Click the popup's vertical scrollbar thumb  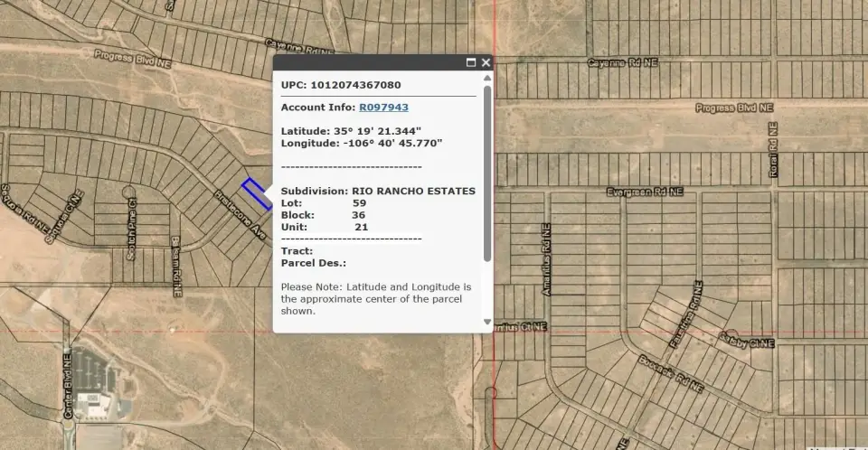tap(487, 172)
